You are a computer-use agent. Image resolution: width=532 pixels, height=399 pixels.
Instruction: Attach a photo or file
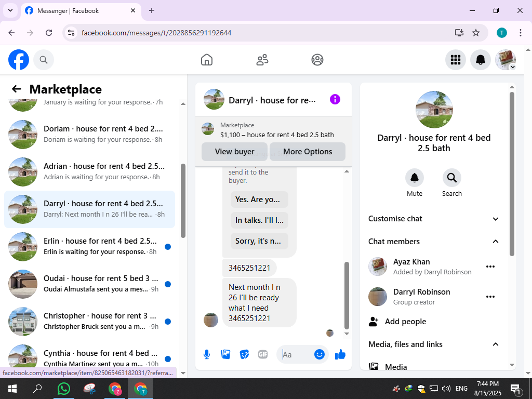(x=225, y=354)
